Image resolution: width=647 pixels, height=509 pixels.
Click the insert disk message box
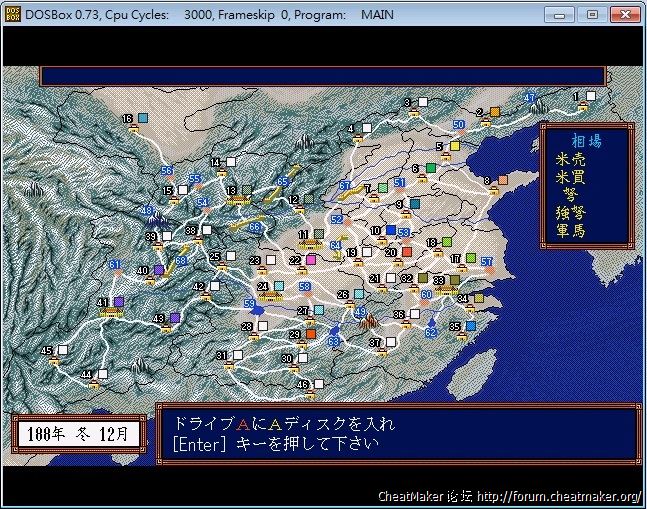[397, 434]
